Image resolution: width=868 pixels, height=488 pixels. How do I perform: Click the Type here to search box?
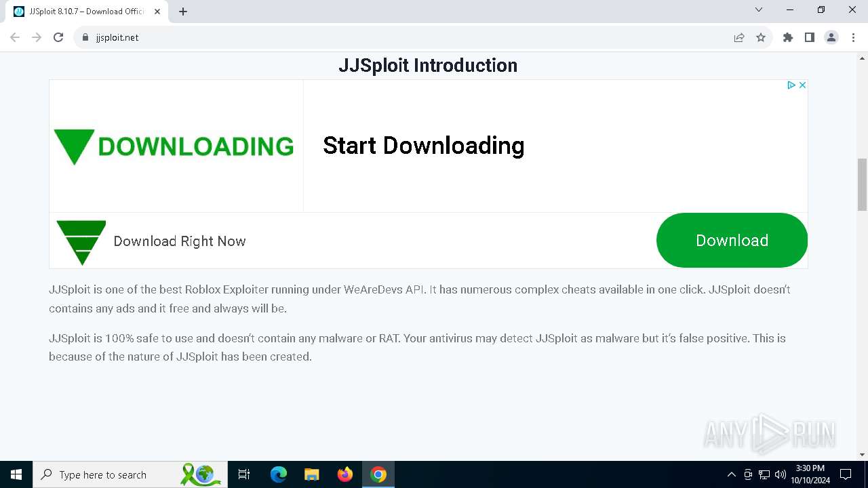(x=129, y=474)
